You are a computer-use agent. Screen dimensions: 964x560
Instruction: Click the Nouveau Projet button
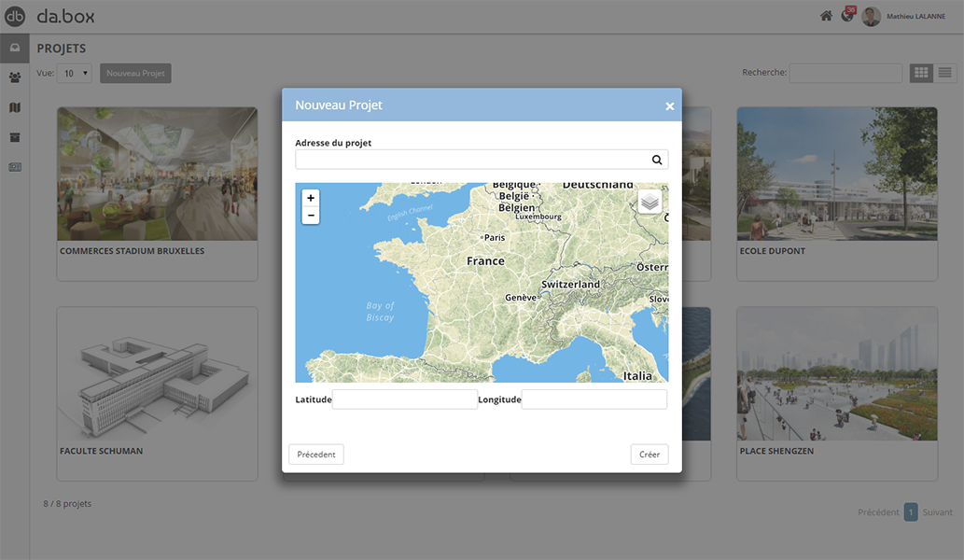point(136,73)
